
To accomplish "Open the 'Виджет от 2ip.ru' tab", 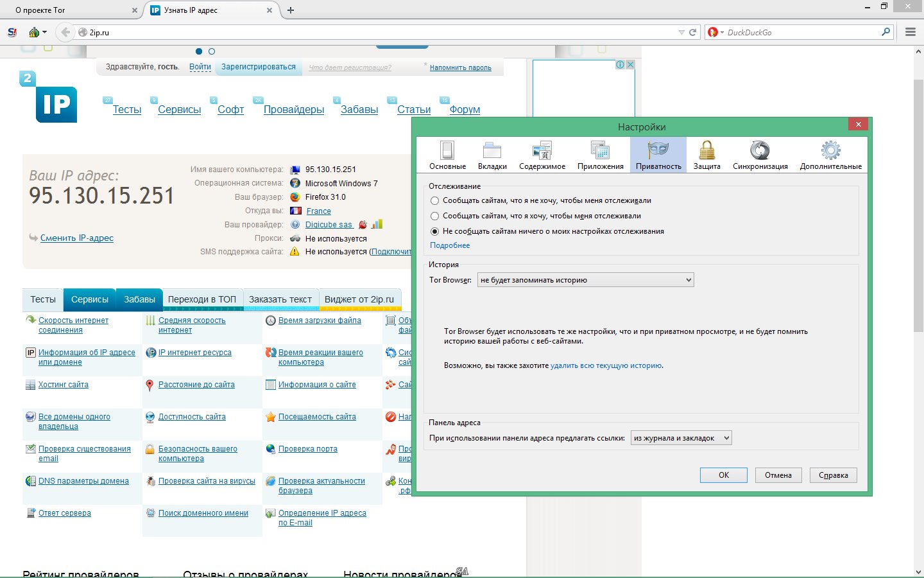I will click(x=359, y=299).
